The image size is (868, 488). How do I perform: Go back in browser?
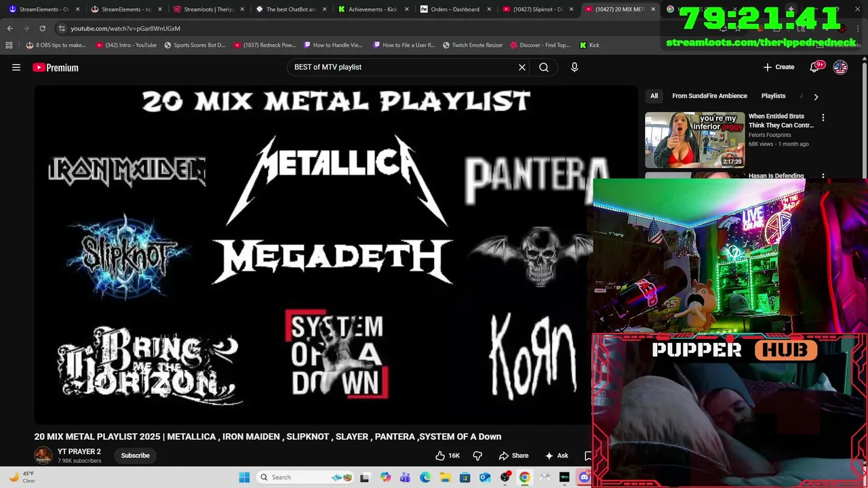[10, 28]
